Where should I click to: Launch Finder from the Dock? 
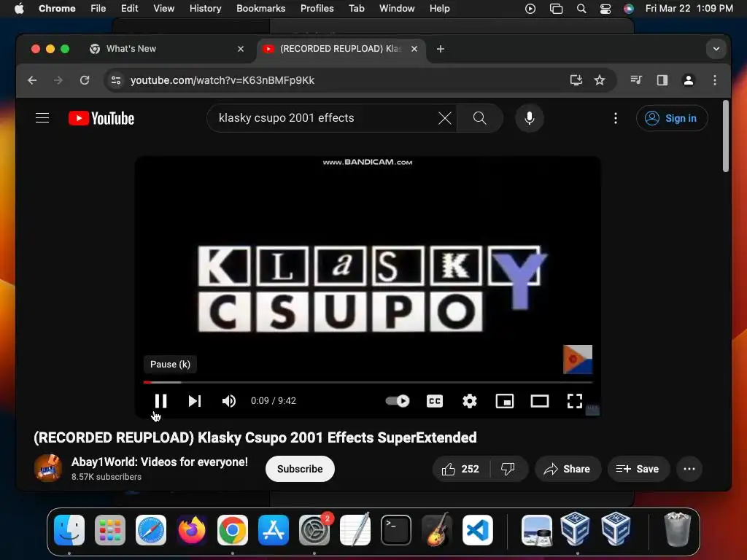[x=69, y=530]
